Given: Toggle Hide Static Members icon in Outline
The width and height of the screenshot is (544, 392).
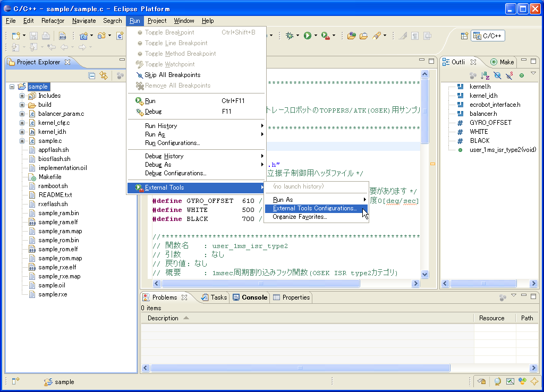Looking at the screenshot, I should tap(509, 75).
